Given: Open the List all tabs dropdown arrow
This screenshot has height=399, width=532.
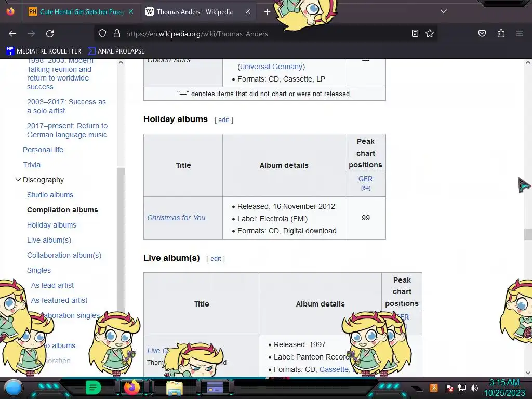Looking at the screenshot, I should (444, 11).
